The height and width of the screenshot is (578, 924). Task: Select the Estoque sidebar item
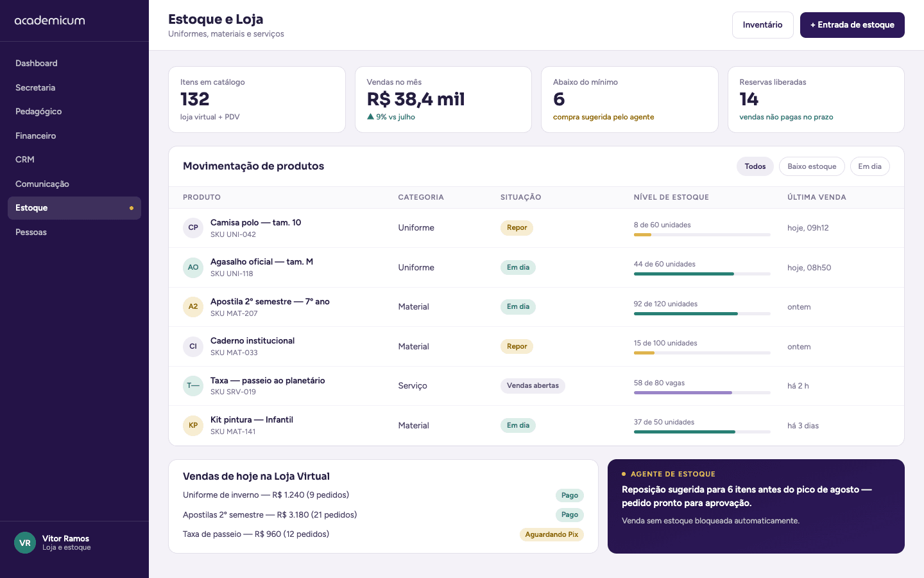[x=74, y=208]
